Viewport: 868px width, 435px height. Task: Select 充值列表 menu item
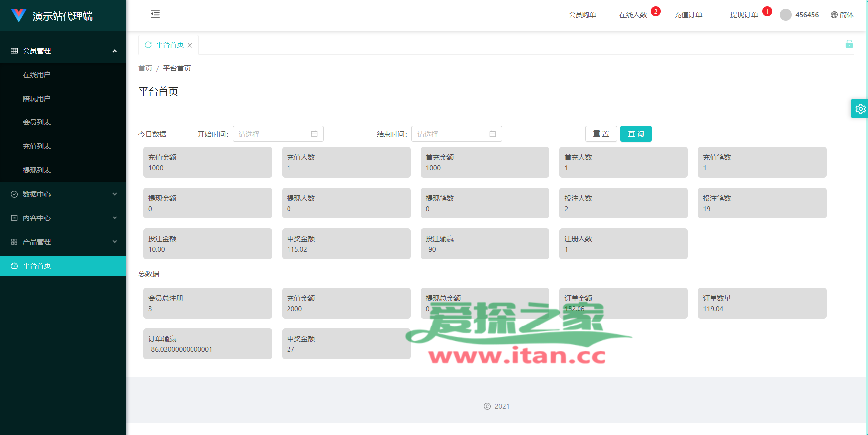pyautogui.click(x=37, y=146)
